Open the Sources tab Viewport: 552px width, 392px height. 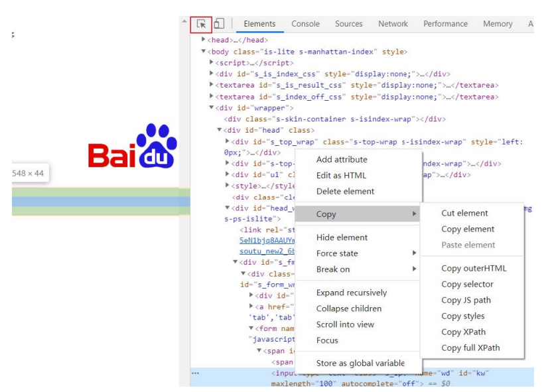(x=348, y=24)
